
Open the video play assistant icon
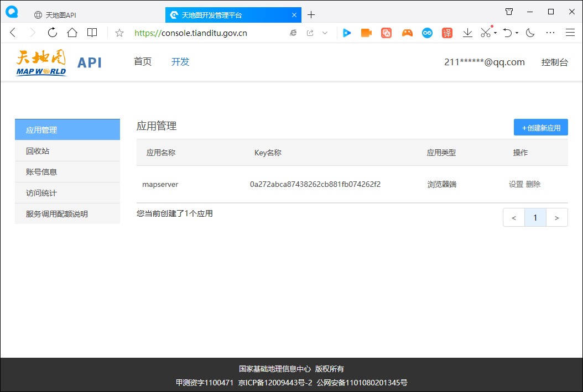pos(347,33)
